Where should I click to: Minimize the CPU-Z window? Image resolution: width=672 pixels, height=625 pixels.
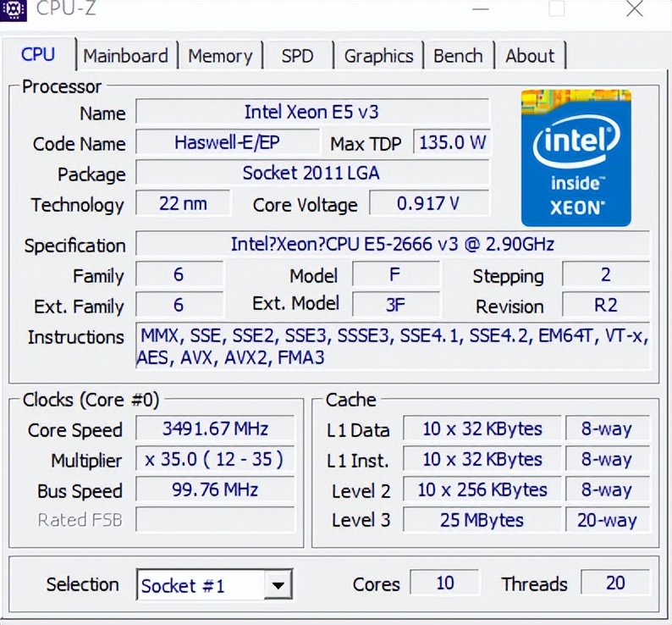(x=481, y=8)
